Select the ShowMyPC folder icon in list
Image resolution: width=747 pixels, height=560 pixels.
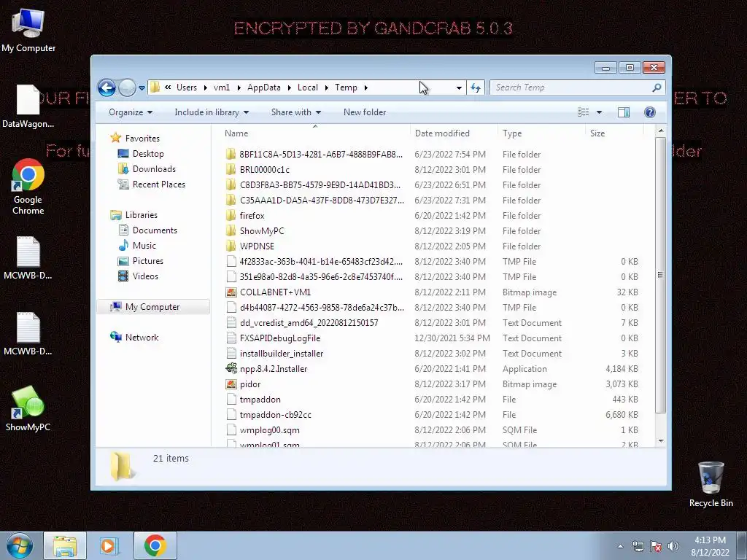coord(231,231)
